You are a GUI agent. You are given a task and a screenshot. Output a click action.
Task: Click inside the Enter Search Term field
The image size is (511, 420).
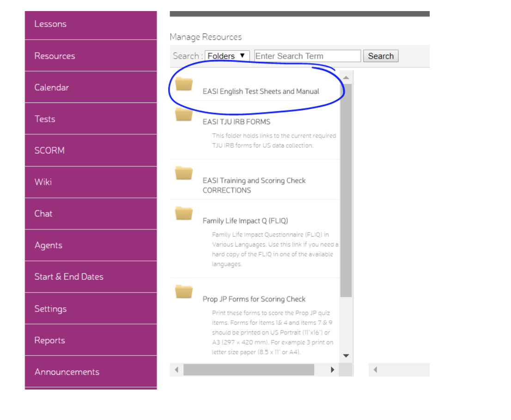pos(307,55)
